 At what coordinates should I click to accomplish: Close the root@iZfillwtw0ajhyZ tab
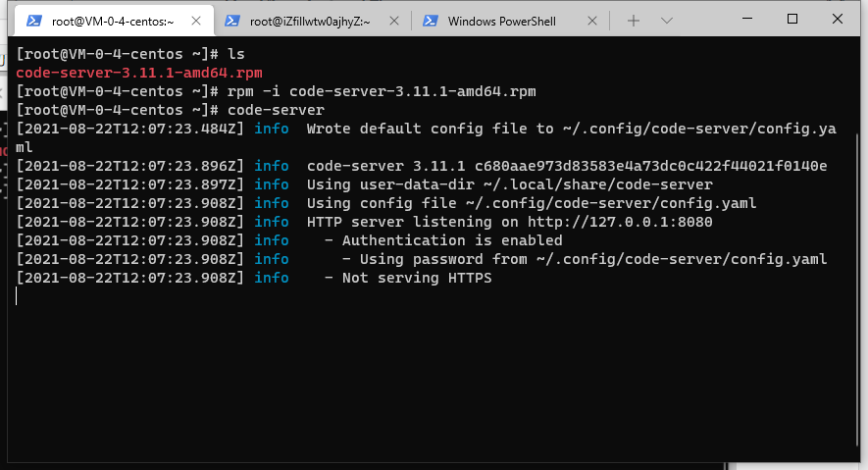tap(394, 21)
